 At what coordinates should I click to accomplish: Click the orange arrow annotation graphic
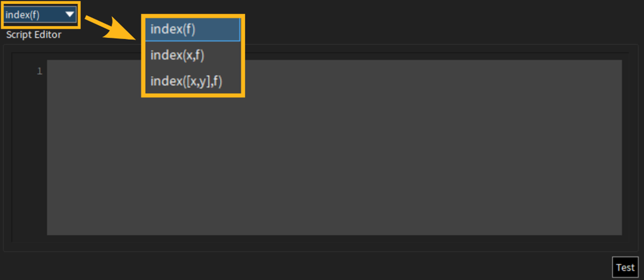pyautogui.click(x=113, y=28)
